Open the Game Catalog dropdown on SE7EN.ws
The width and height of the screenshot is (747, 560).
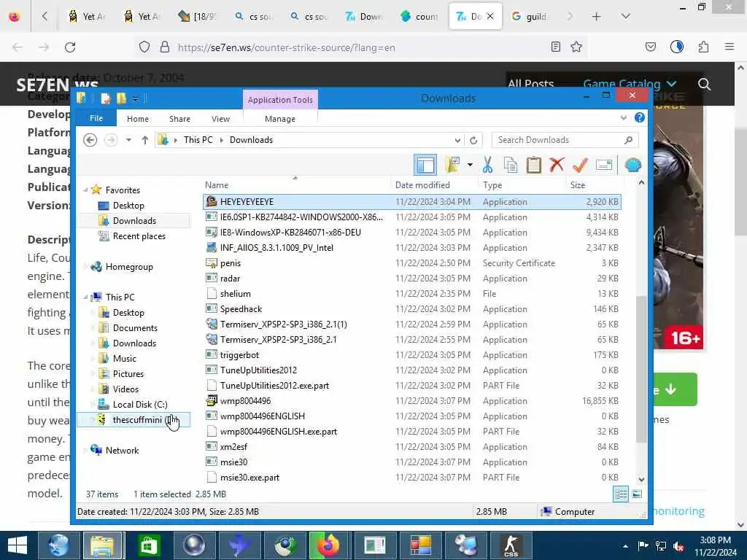[630, 85]
